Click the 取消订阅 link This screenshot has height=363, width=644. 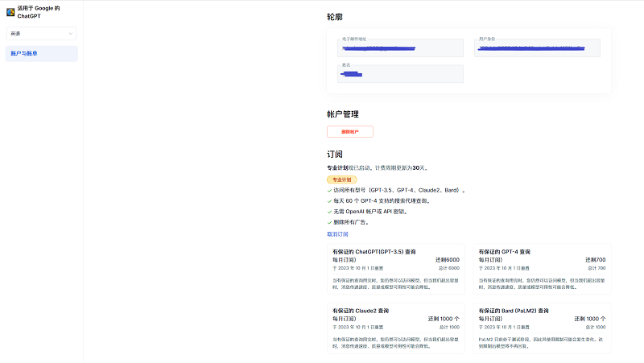tap(337, 234)
